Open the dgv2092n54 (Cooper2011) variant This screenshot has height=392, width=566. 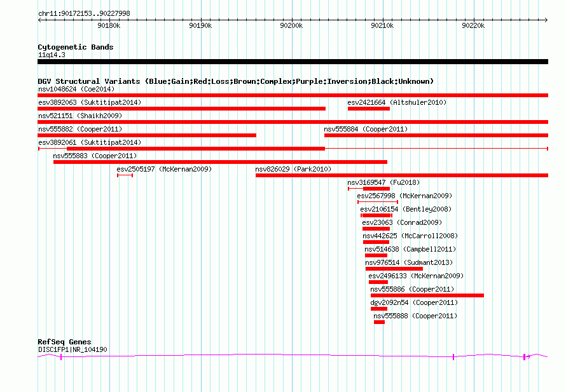pos(414,302)
